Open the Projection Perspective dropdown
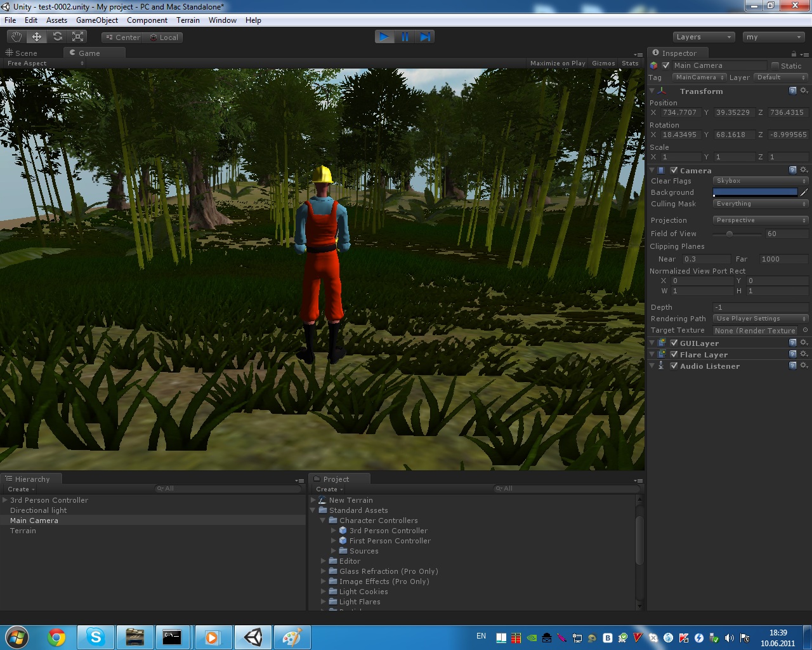The height and width of the screenshot is (650, 812). point(761,220)
